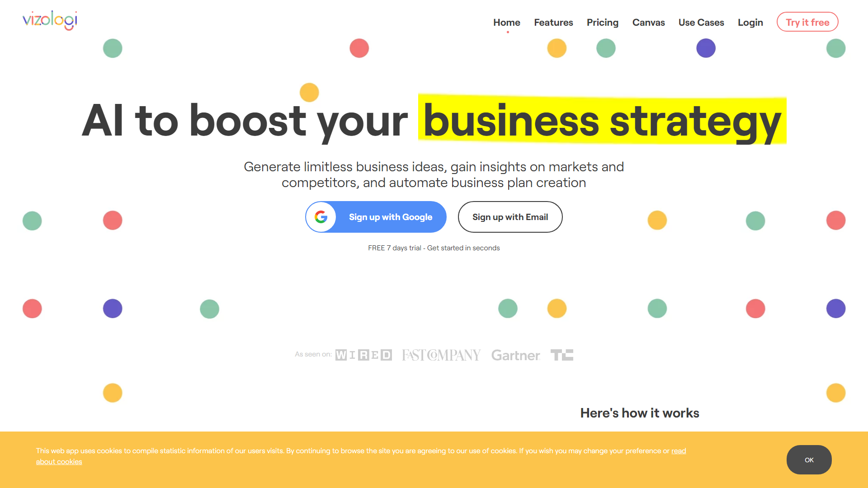Image resolution: width=868 pixels, height=488 pixels.
Task: Click the Try it free button
Action: click(x=806, y=22)
